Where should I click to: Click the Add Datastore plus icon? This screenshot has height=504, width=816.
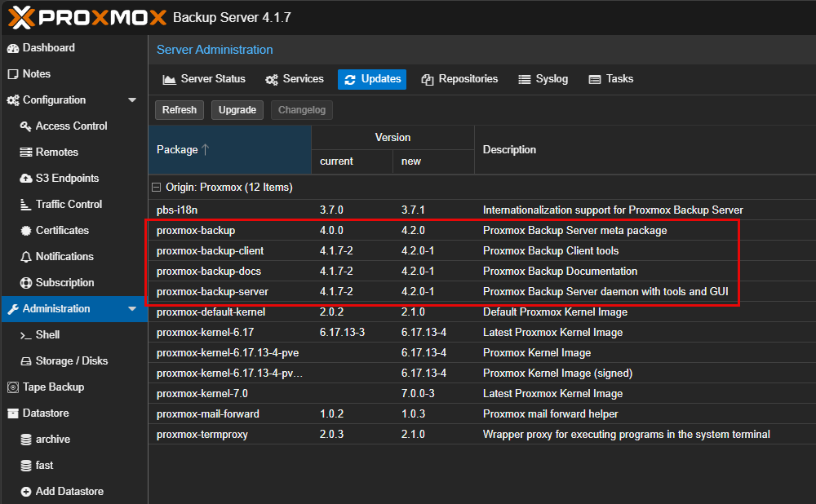pos(26,492)
